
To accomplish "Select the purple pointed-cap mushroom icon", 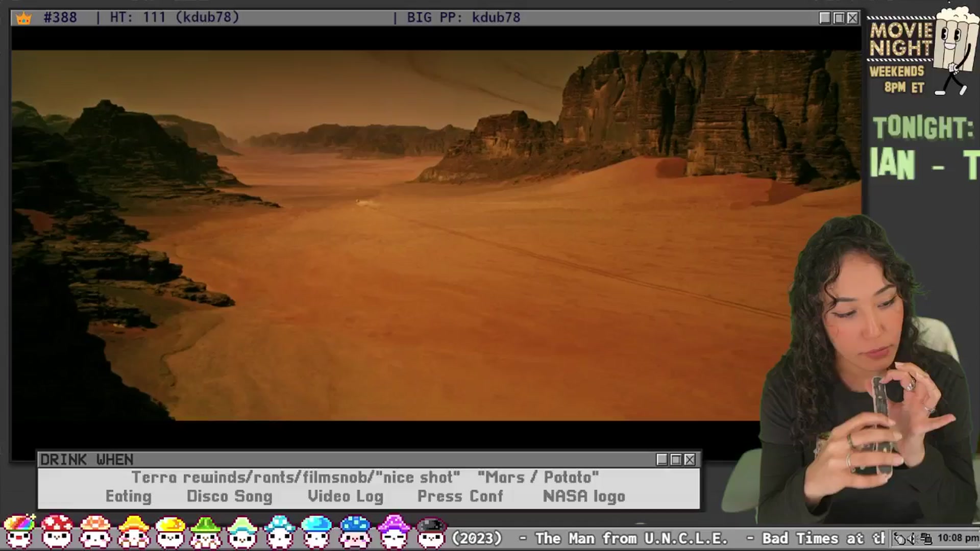I will click(x=393, y=531).
